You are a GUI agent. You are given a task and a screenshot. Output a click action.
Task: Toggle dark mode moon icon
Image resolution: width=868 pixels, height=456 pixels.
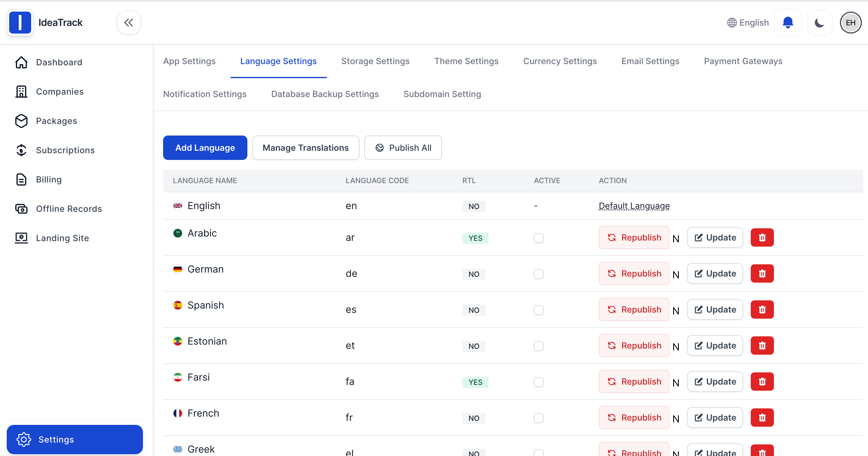coord(819,23)
